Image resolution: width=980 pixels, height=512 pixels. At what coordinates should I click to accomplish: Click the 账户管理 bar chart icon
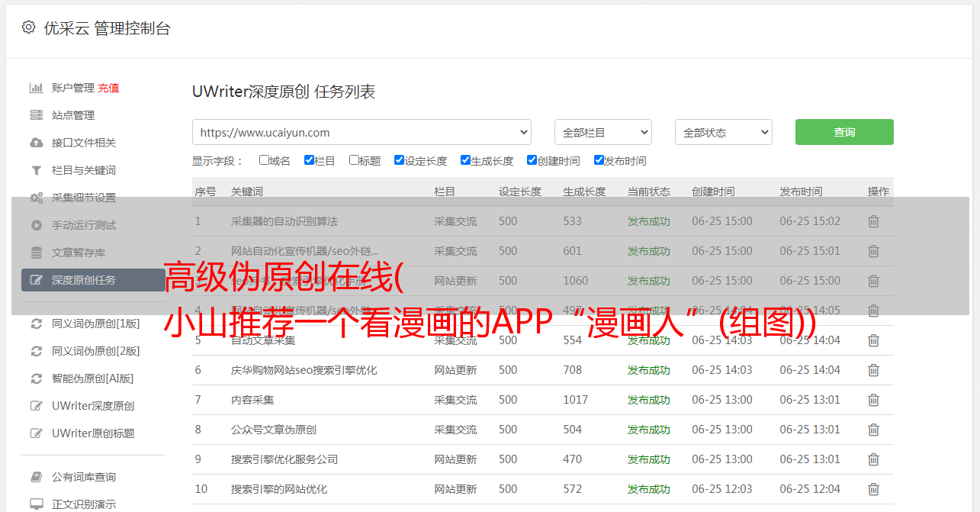(36, 88)
